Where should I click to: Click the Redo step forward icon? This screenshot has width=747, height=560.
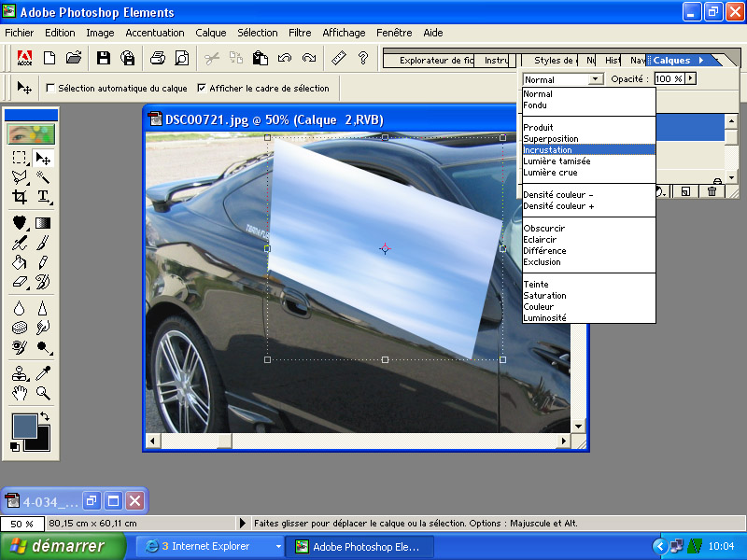309,58
